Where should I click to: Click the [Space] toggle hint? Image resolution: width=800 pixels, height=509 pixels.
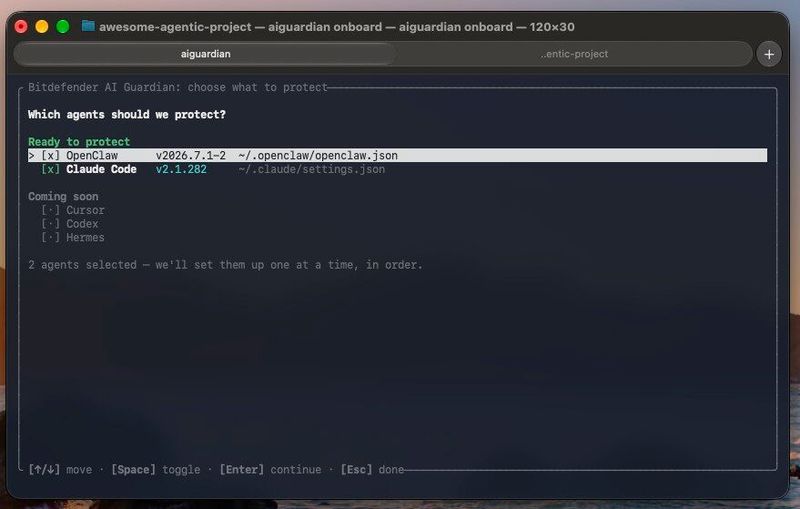coord(156,469)
